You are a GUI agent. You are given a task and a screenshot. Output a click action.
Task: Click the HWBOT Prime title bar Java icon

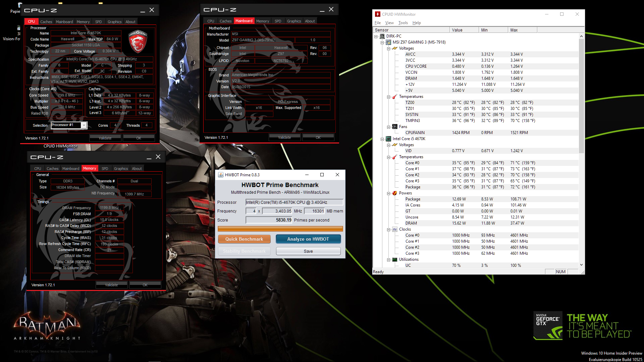(x=221, y=175)
